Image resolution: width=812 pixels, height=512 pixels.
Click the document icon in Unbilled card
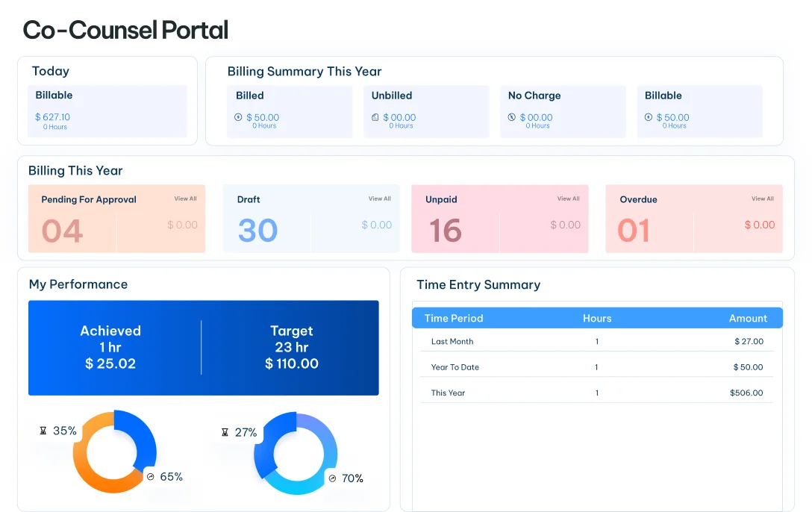click(x=375, y=117)
